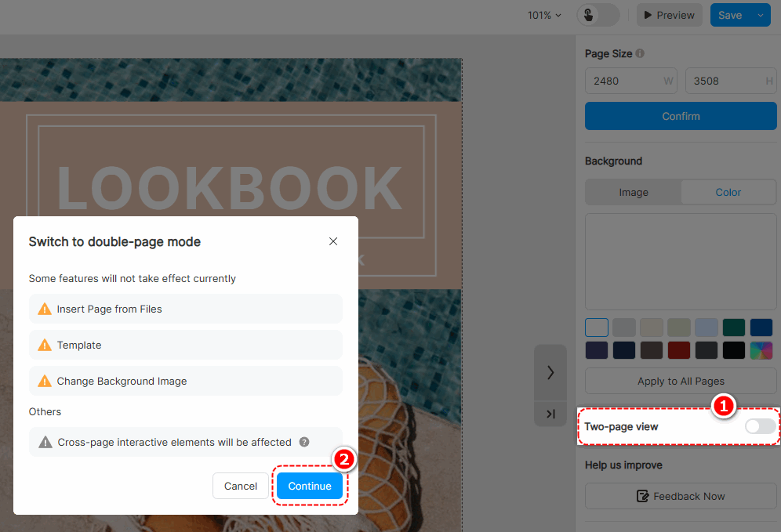This screenshot has height=532, width=781.
Task: Go to the next page arrow
Action: click(550, 373)
